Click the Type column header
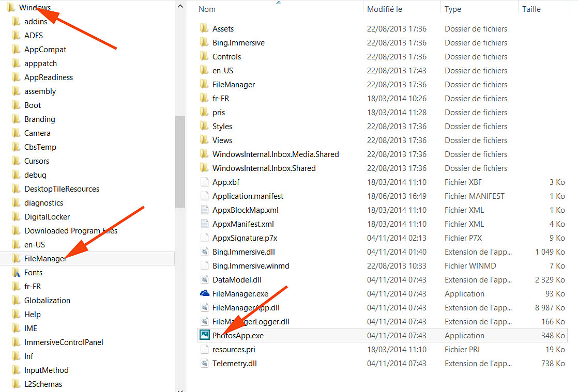This screenshot has height=392, width=578. (453, 9)
